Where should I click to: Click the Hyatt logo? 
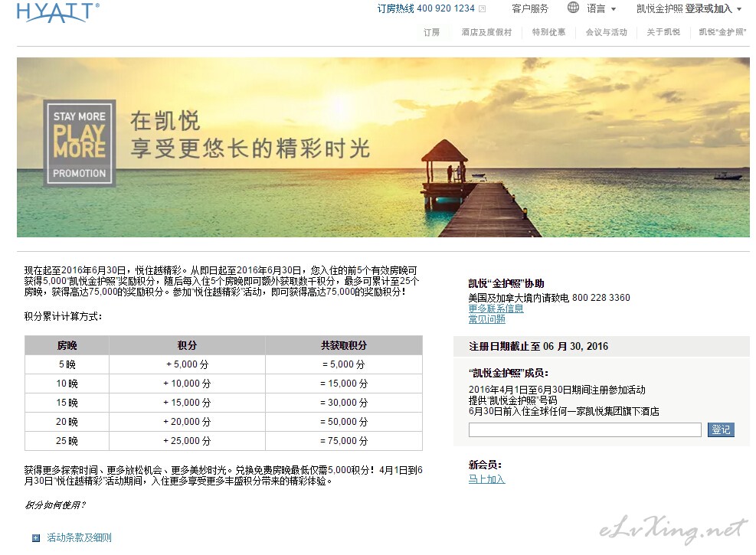pos(58,12)
